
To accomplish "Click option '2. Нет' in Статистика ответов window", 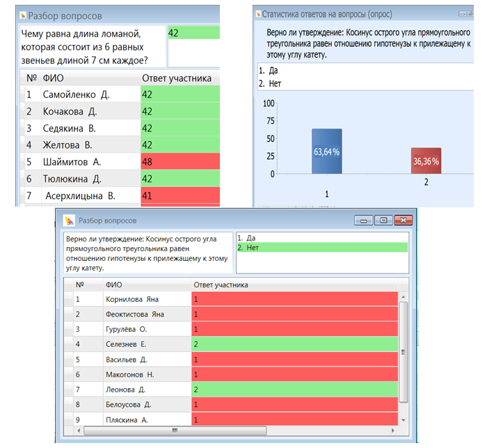I will [x=270, y=83].
